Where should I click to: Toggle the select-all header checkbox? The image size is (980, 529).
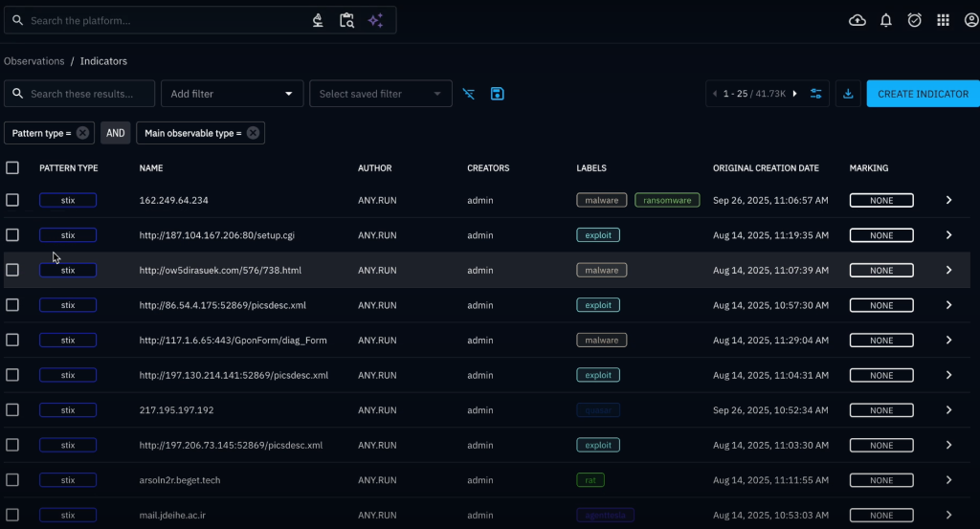[x=12, y=168]
